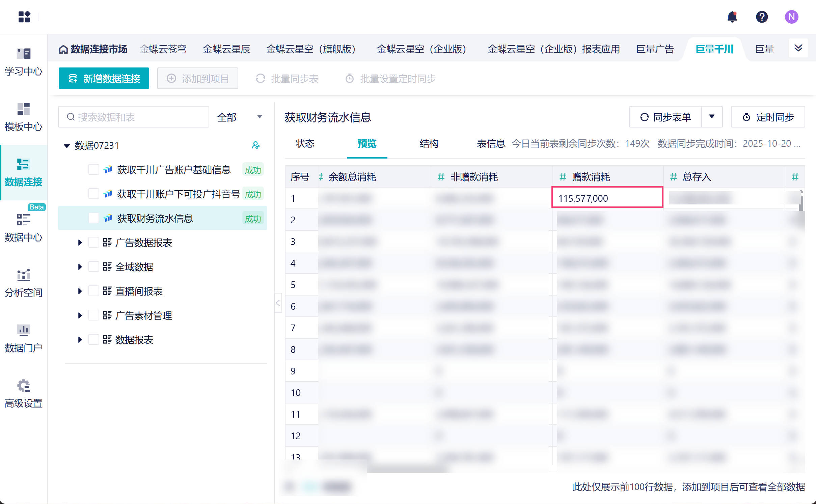
Task: Open the user avatar menu
Action: [x=791, y=17]
